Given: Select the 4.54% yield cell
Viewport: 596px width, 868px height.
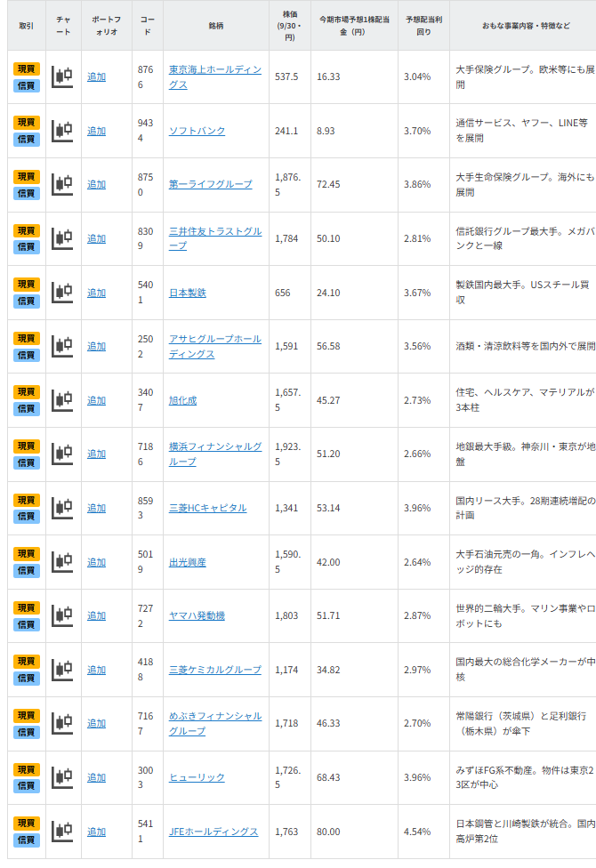Looking at the screenshot, I should (423, 832).
